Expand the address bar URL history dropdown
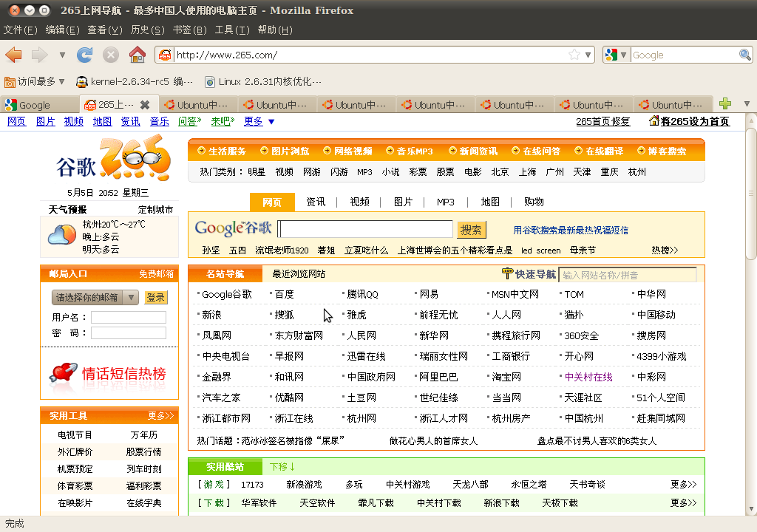This screenshot has height=532, width=757. click(x=588, y=55)
